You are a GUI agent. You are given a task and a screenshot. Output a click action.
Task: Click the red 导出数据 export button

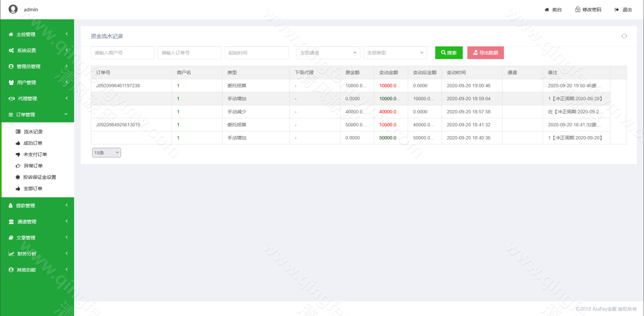point(485,53)
